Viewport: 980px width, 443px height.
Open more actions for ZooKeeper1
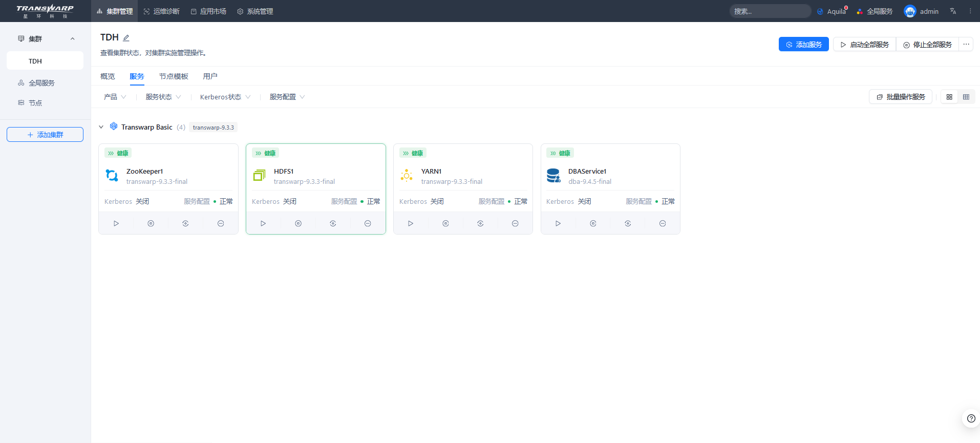[221, 223]
